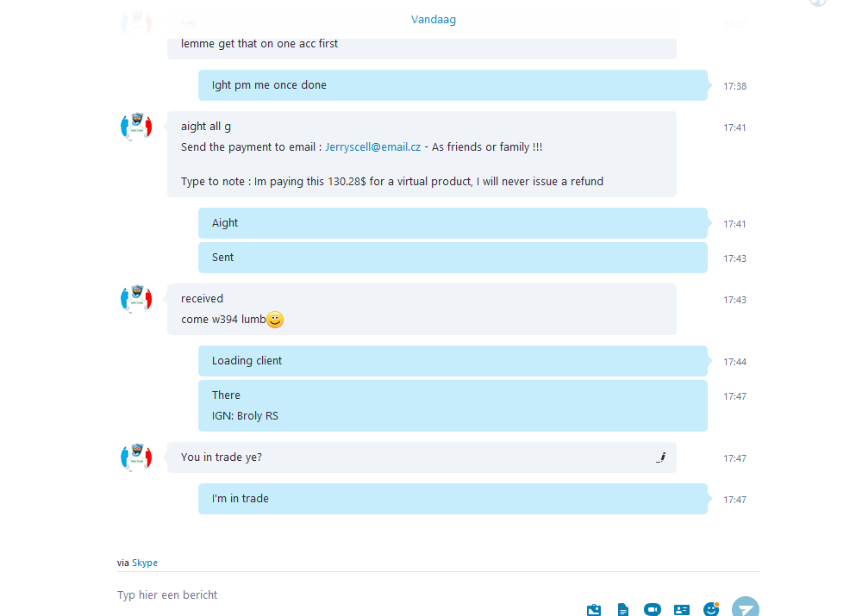Viewport: 856px width, 616px height.
Task: Click contact avatar beside 'You in trade ye?'
Action: click(x=136, y=457)
